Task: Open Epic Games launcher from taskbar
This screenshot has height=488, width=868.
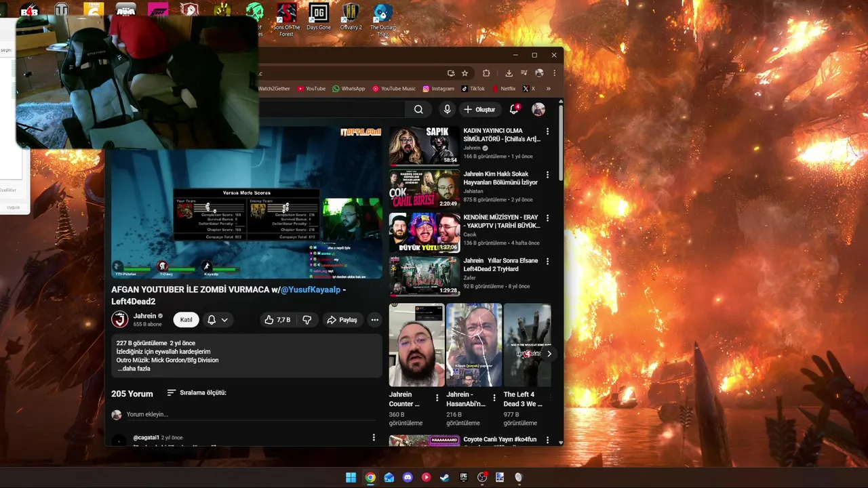Action: [x=464, y=477]
